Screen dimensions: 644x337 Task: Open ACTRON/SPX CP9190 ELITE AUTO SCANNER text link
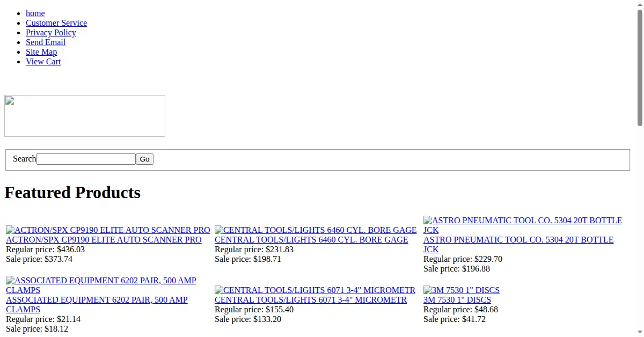(x=104, y=240)
